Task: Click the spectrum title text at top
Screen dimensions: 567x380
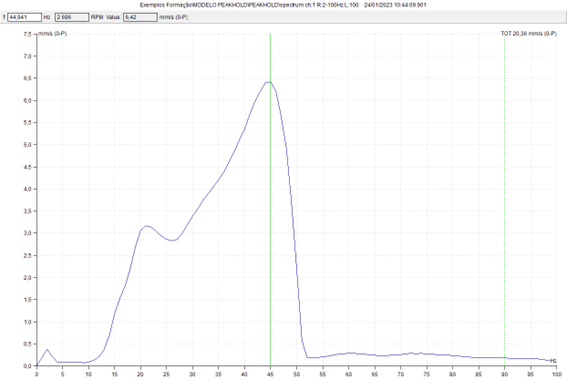Action: [x=283, y=5]
